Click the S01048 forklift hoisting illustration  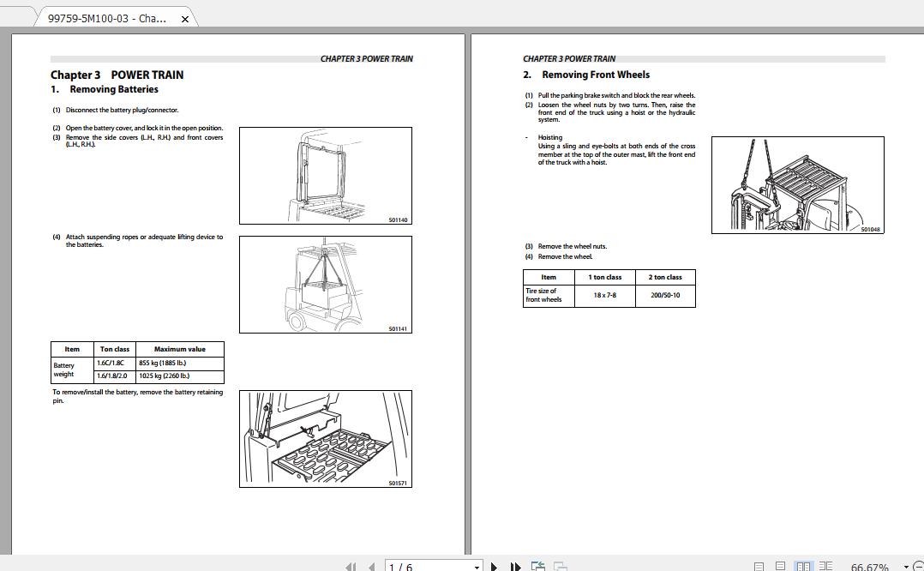click(x=796, y=184)
